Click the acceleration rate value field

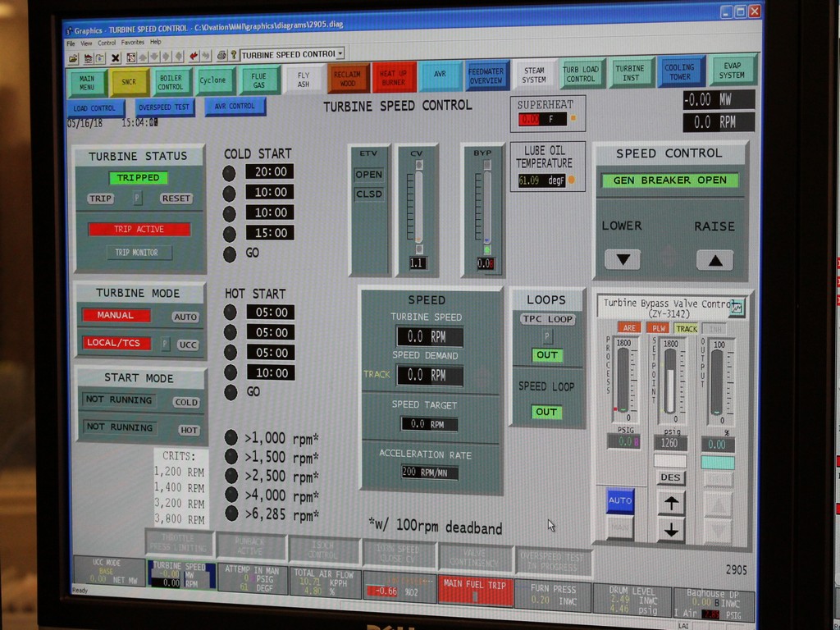coord(430,472)
